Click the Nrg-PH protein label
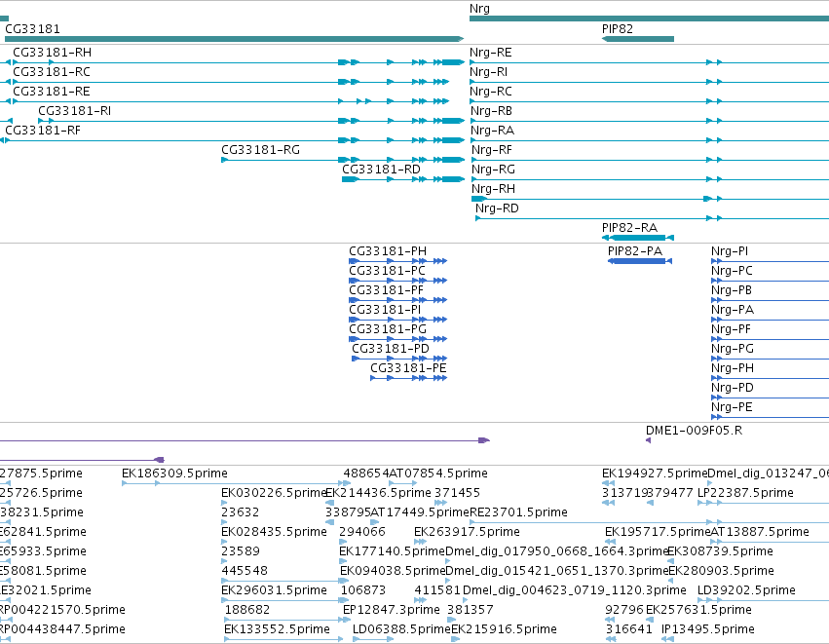This screenshot has width=829, height=644. tap(733, 368)
